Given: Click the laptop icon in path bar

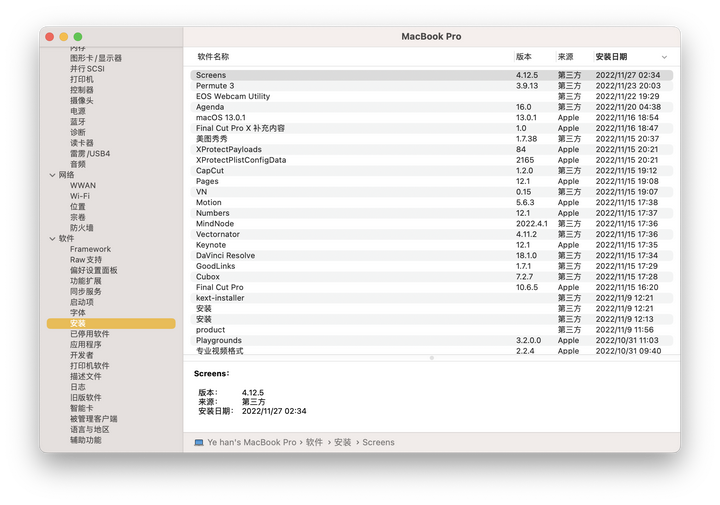Looking at the screenshot, I should (199, 443).
